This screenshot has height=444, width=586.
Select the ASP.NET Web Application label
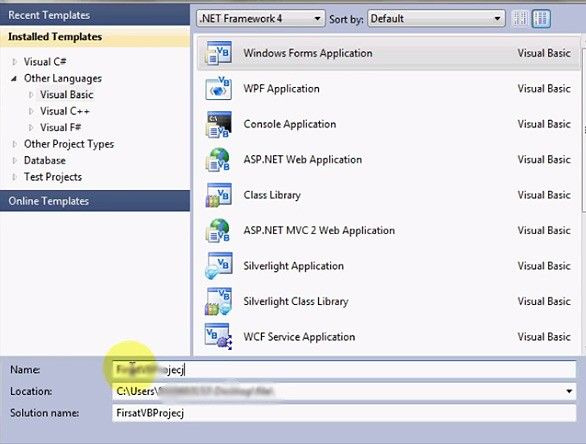303,160
